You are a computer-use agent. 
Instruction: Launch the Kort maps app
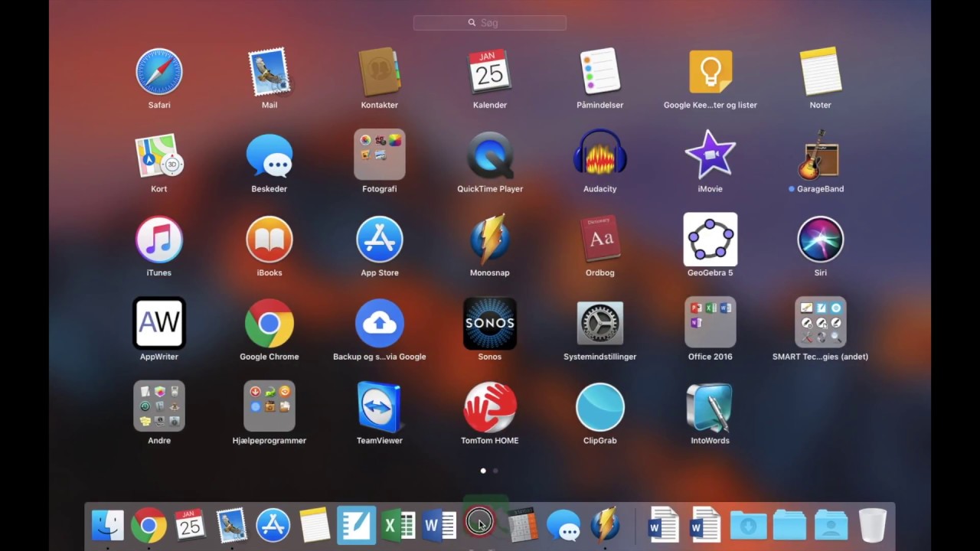point(159,155)
